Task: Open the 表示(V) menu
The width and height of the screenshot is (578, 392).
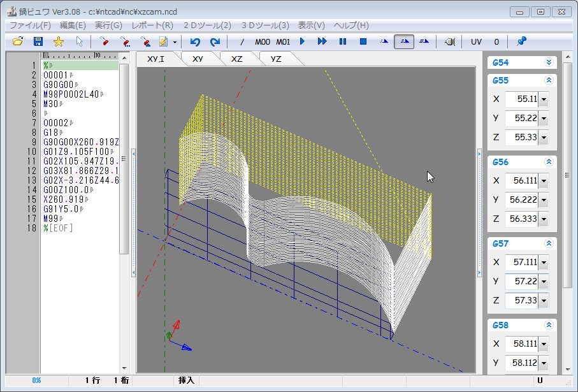Action: point(312,25)
